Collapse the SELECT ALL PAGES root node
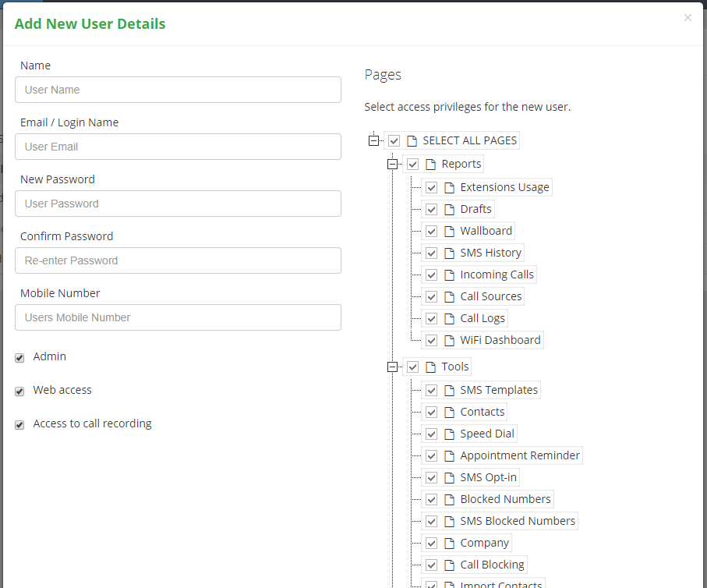 tap(373, 141)
